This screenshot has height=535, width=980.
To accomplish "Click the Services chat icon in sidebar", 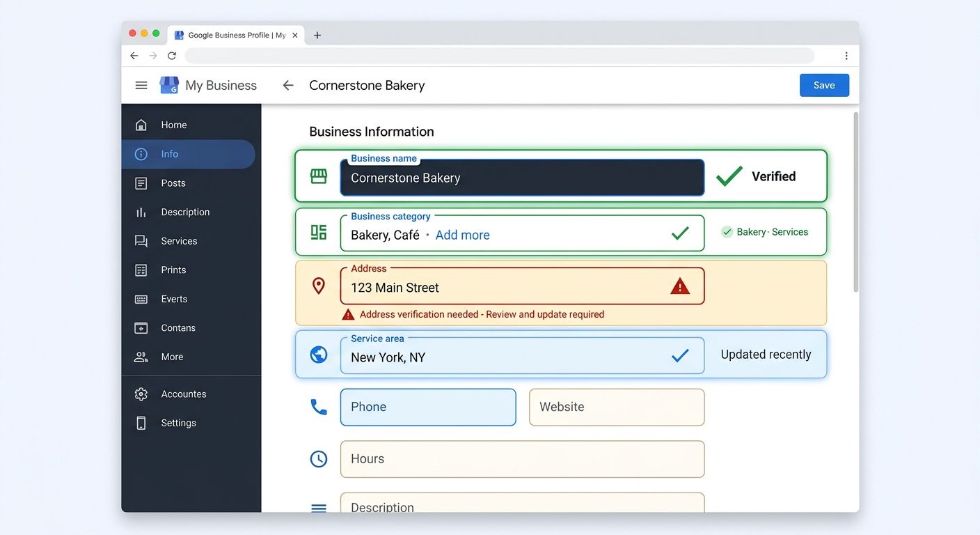I will coord(141,241).
